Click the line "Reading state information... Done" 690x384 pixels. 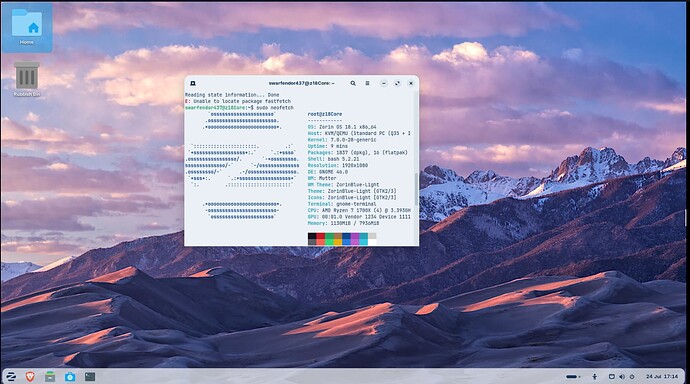click(232, 95)
